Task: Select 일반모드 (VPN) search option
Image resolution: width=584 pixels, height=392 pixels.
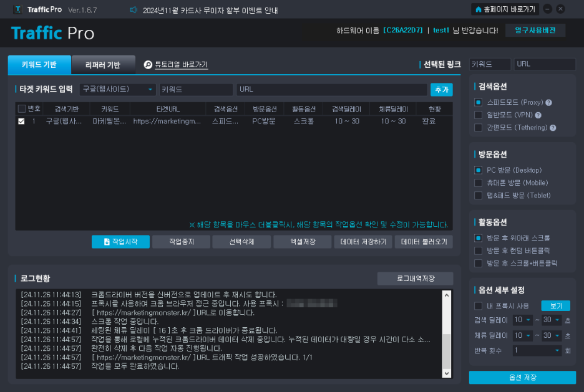Action: point(478,115)
